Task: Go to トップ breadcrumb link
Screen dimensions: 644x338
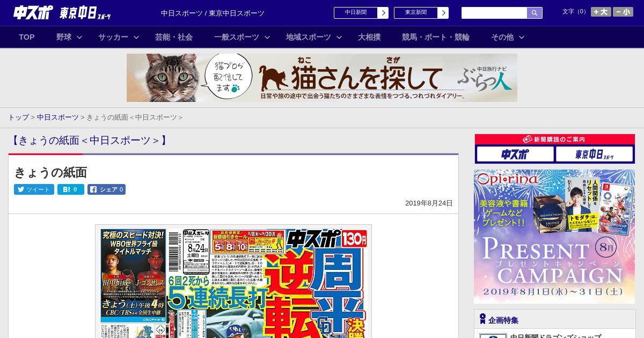Action: point(18,117)
